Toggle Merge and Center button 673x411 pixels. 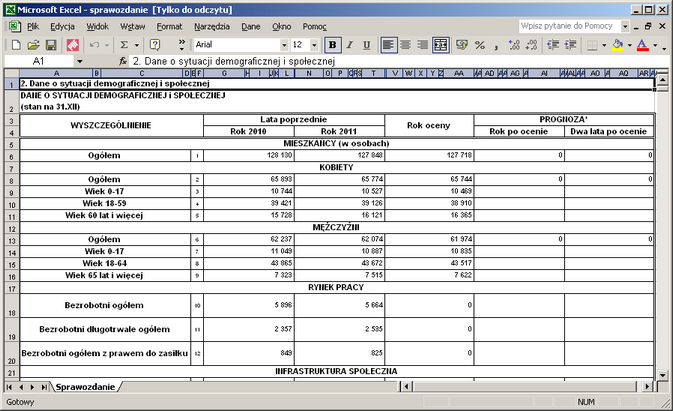point(442,45)
